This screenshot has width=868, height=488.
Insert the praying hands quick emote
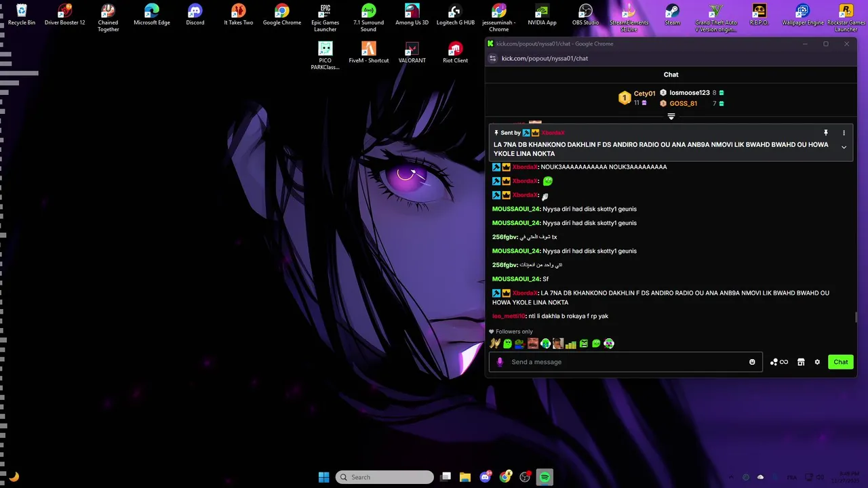(495, 344)
